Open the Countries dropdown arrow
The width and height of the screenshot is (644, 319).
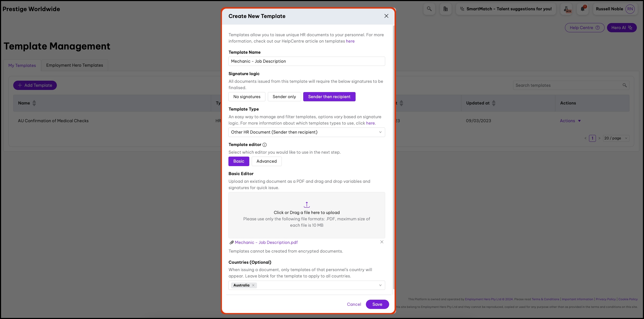(380, 285)
